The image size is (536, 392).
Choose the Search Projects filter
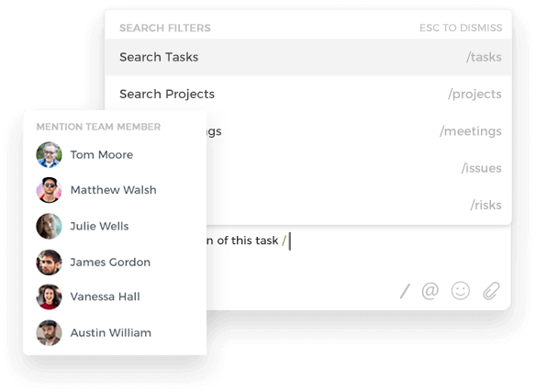click(308, 94)
